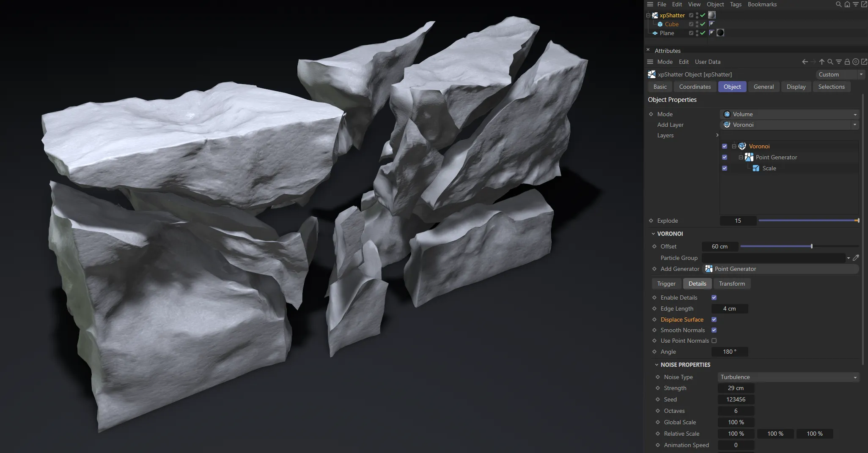The image size is (868, 453).
Task: Disable the Smooth Normals checkbox
Action: click(714, 330)
